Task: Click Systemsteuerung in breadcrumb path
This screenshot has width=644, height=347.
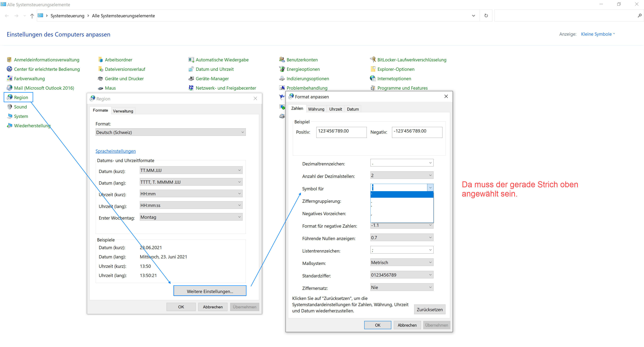Action: click(x=67, y=16)
